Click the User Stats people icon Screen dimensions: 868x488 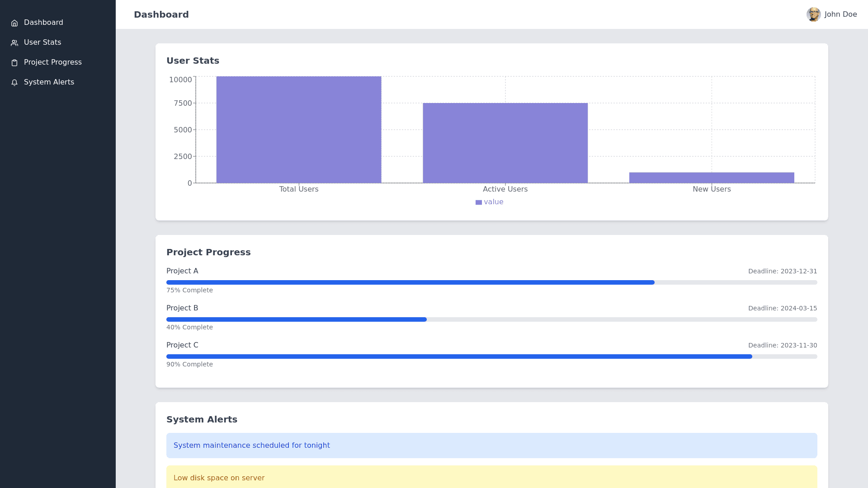pyautogui.click(x=14, y=43)
